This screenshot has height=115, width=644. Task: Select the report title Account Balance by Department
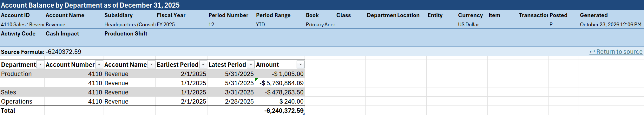(90, 5)
